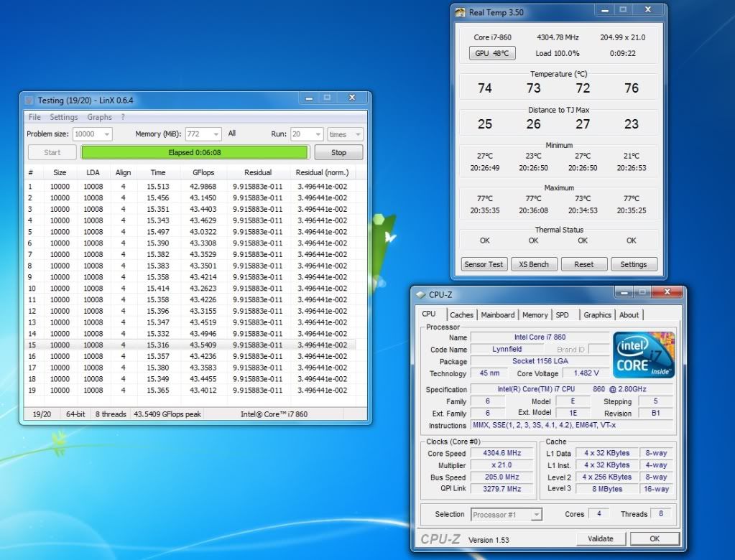
Task: Open the Memory (MiB) dropdown in LinX
Action: (x=216, y=134)
